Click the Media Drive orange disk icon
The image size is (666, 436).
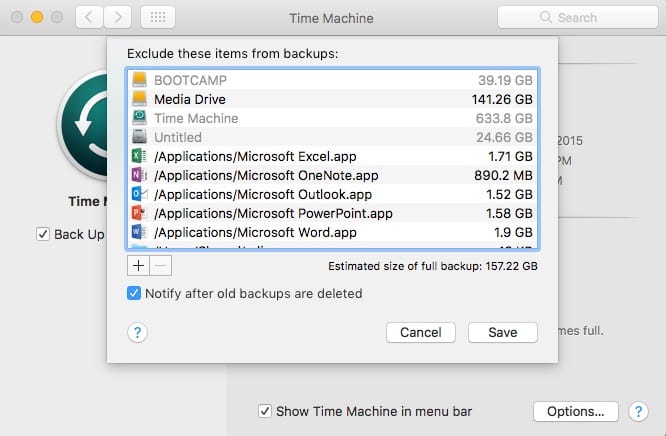coord(139,99)
